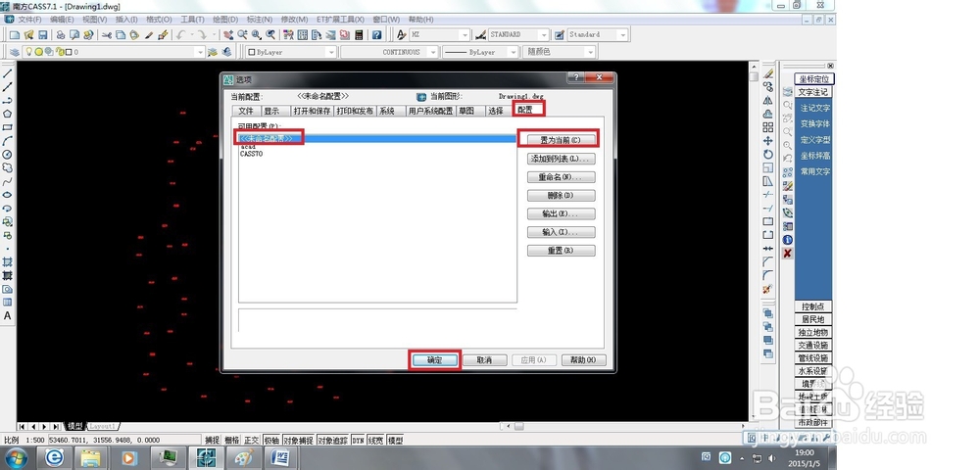Open the 绘图(D) menu
The height and width of the screenshot is (470, 980).
225,20
